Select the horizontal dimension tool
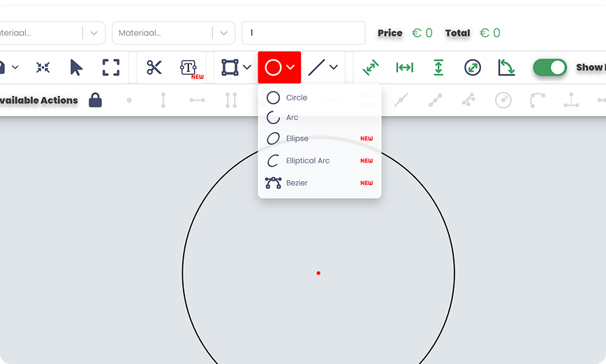 point(404,68)
